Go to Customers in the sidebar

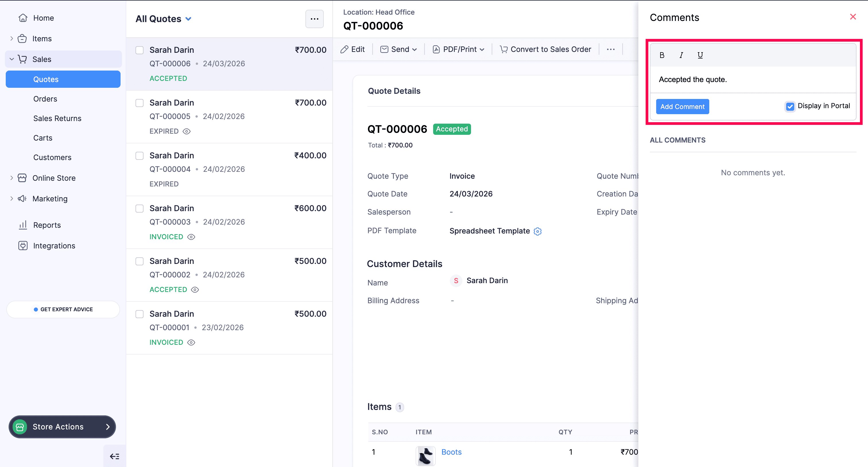tap(52, 157)
